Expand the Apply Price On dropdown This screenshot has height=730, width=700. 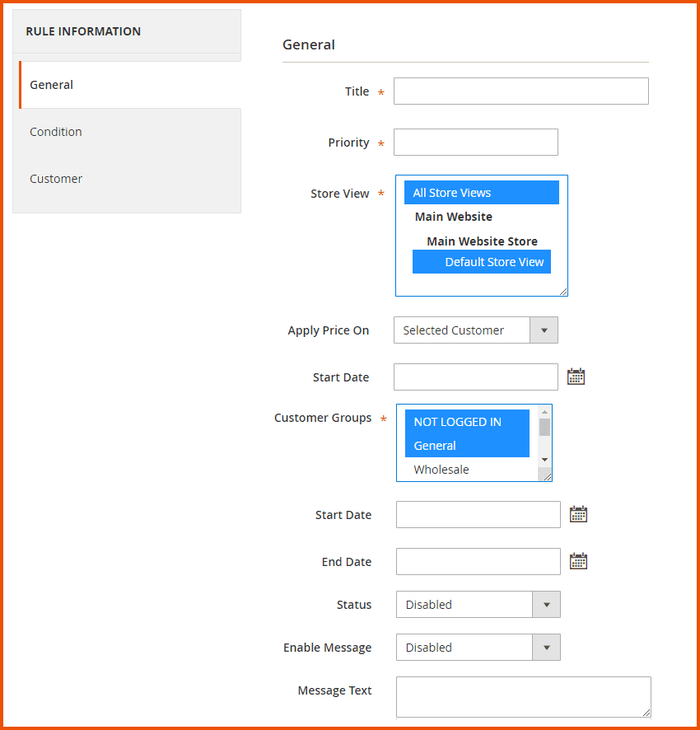543,330
